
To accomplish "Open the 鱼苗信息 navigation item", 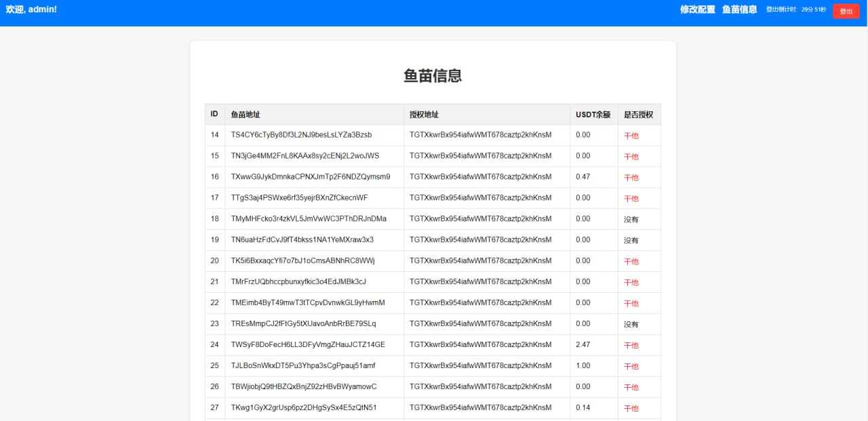I will pyautogui.click(x=738, y=9).
